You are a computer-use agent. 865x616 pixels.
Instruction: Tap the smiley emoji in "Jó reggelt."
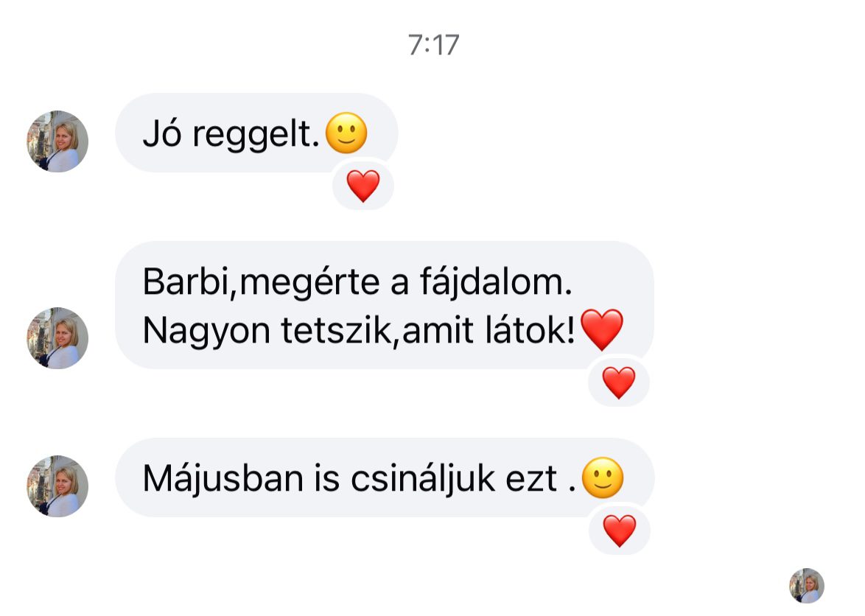point(346,133)
